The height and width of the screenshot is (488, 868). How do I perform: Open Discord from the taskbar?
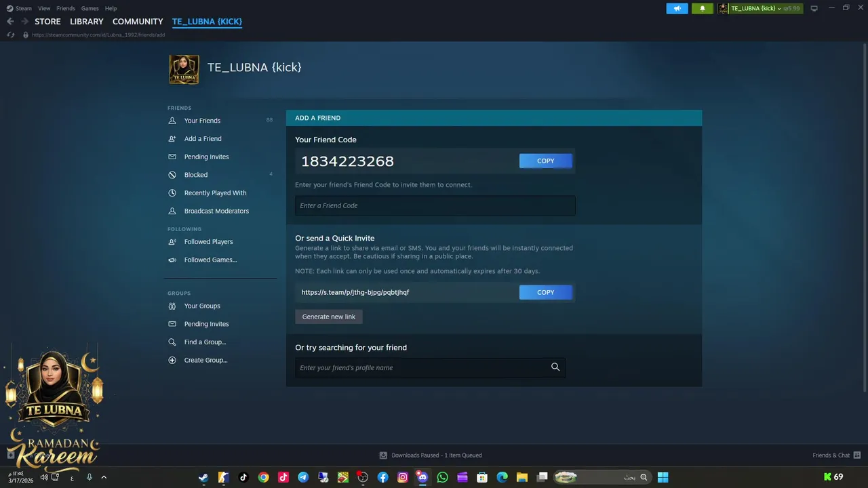422,477
